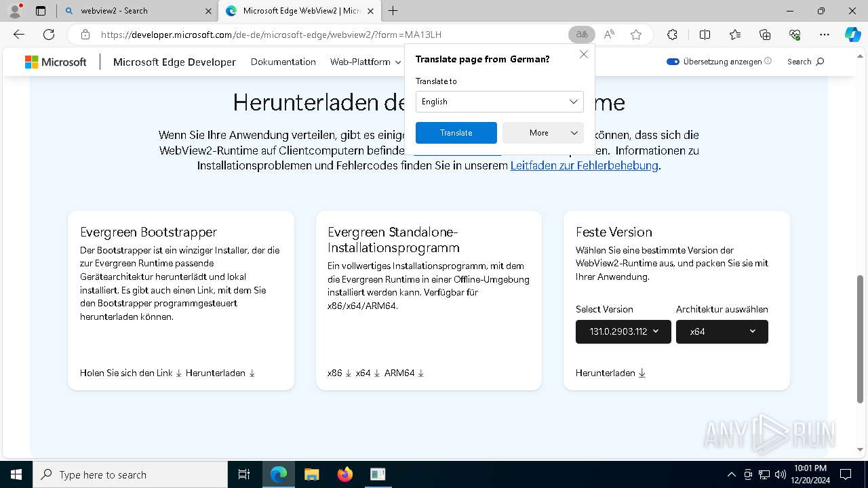Image resolution: width=868 pixels, height=488 pixels.
Task: Open the Collections icon
Action: pyautogui.click(x=765, y=35)
